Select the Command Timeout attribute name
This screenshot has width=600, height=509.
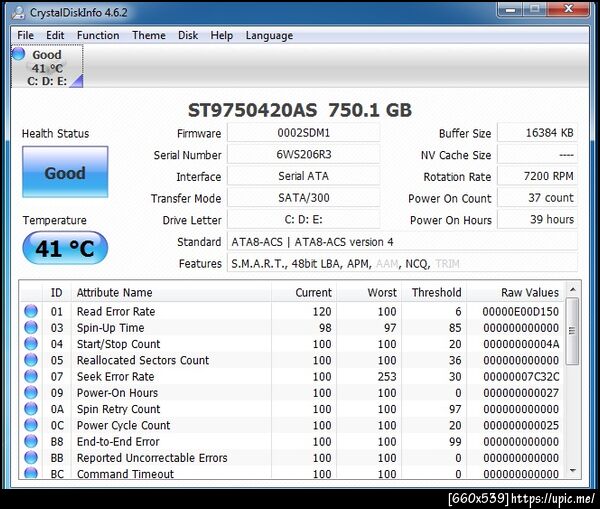coord(125,474)
